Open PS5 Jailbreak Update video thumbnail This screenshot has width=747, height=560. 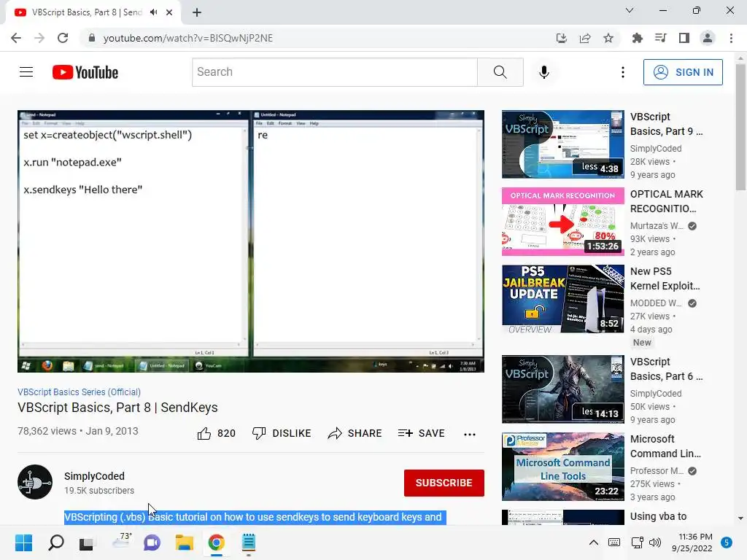(x=562, y=299)
